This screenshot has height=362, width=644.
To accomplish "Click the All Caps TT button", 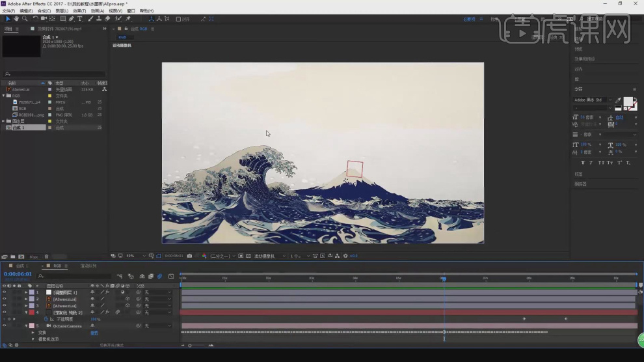I will click(601, 163).
